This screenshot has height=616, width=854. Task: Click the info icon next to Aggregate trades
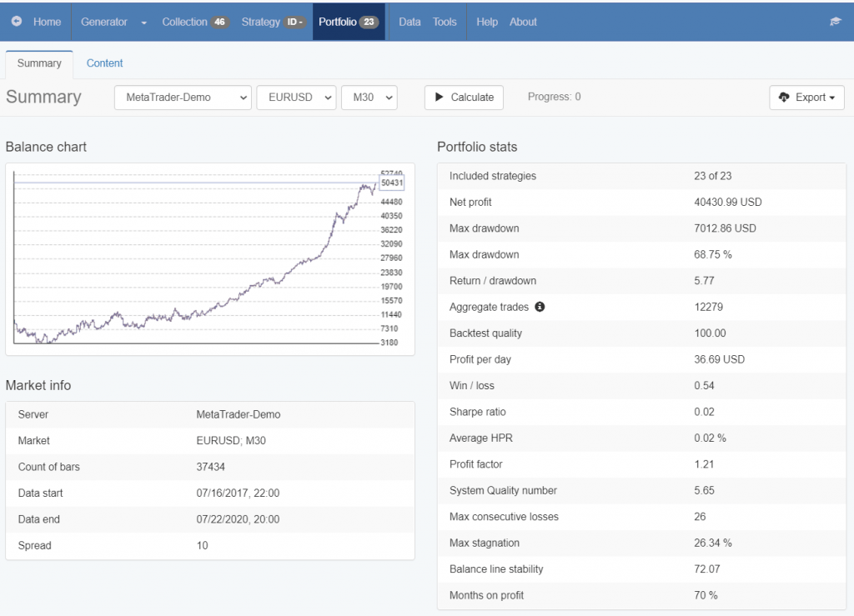[x=540, y=307]
